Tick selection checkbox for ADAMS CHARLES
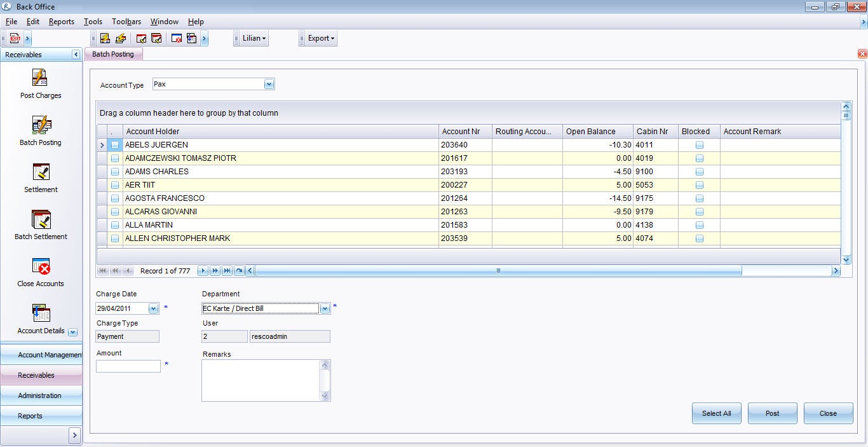The image size is (868, 447). pyautogui.click(x=115, y=172)
